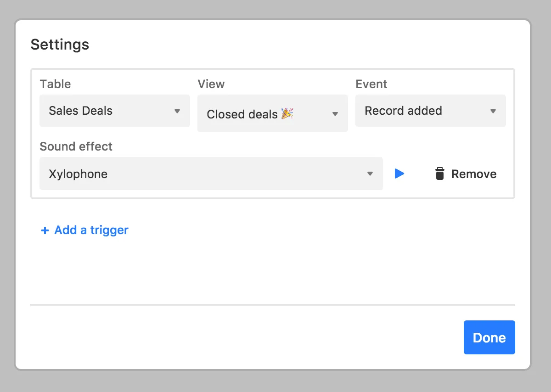Open the View dropdown showing Closed deals
The height and width of the screenshot is (392, 551).
[272, 114]
